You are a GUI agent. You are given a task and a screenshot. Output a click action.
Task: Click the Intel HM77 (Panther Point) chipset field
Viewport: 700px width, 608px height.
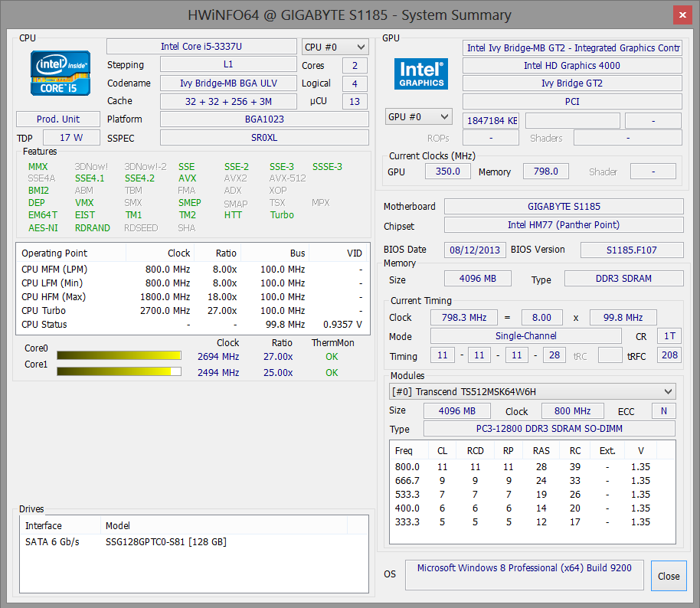tap(564, 224)
